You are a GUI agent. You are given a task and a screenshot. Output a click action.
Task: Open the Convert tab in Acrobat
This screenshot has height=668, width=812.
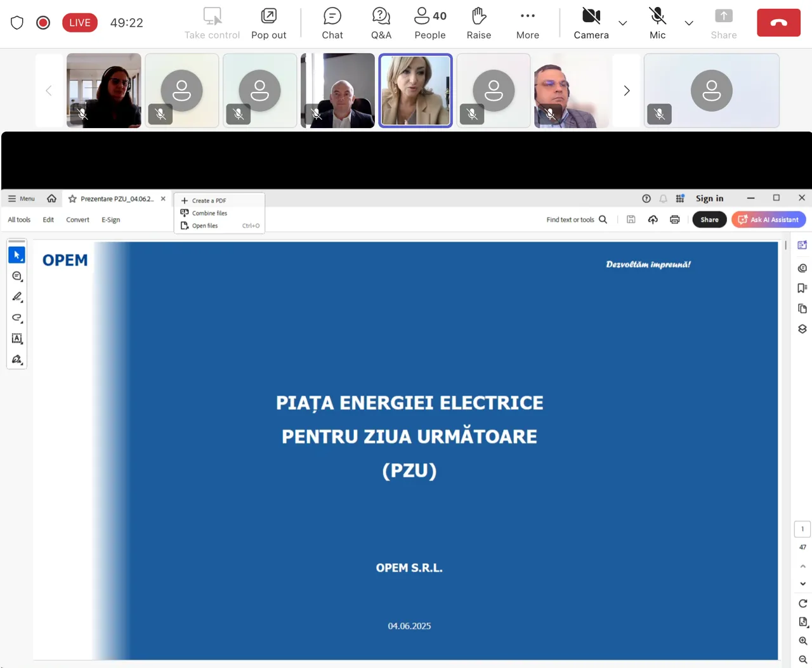77,219
